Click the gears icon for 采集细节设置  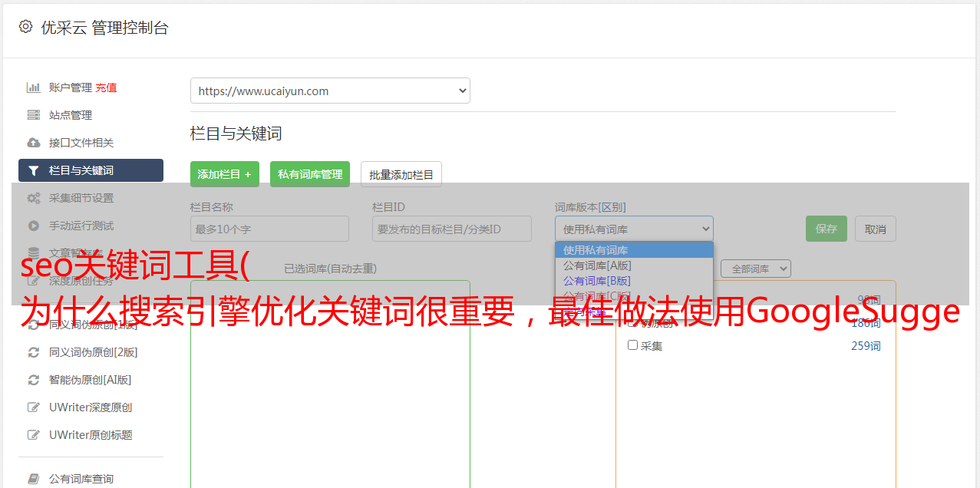pyautogui.click(x=34, y=198)
